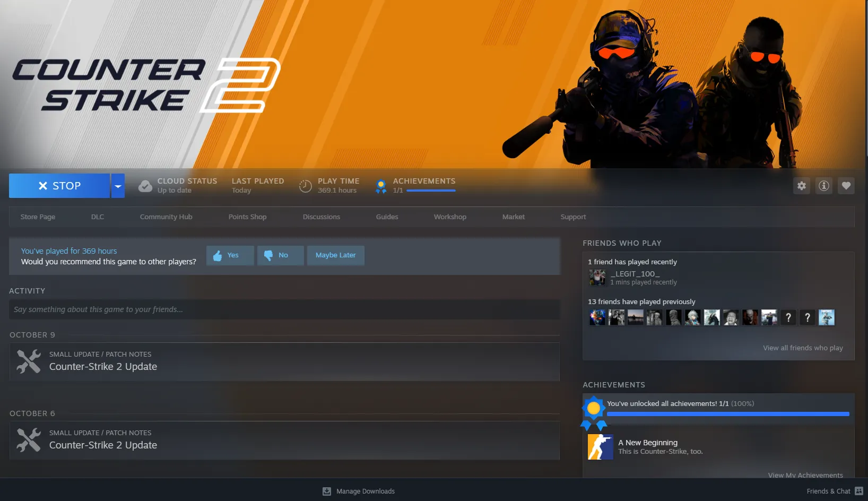
Task: Click wrench icon for October 9 update
Action: 29,361
